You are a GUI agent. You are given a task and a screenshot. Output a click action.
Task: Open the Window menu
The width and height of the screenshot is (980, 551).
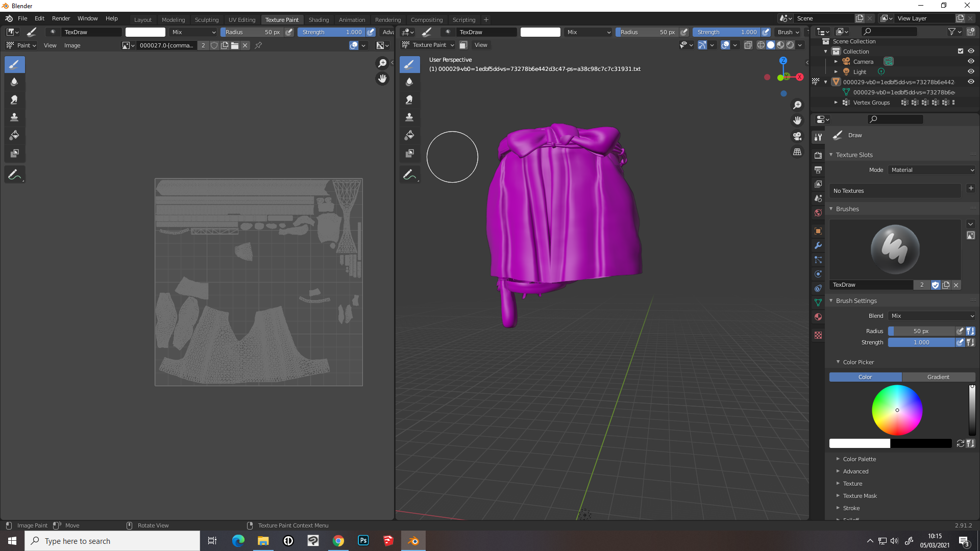coord(87,18)
